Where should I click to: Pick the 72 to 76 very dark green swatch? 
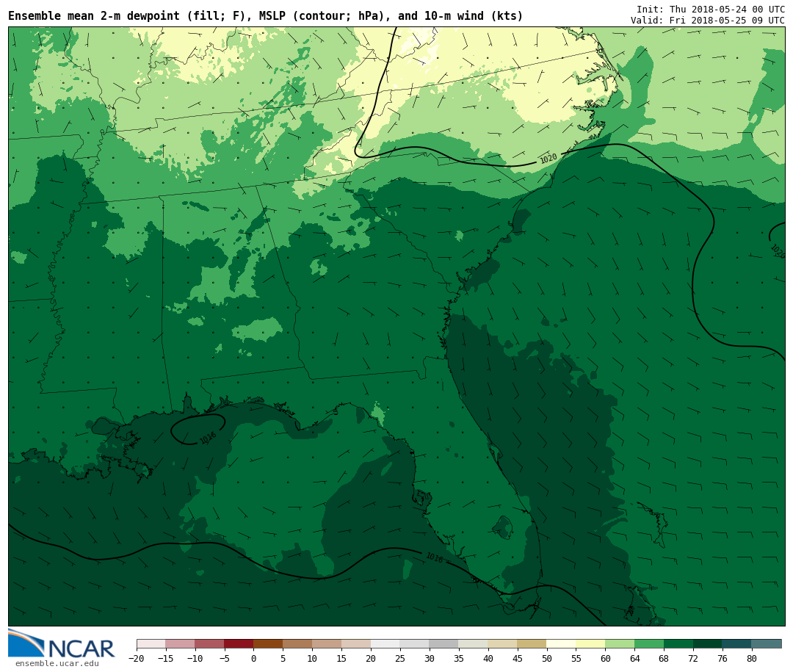click(x=708, y=643)
